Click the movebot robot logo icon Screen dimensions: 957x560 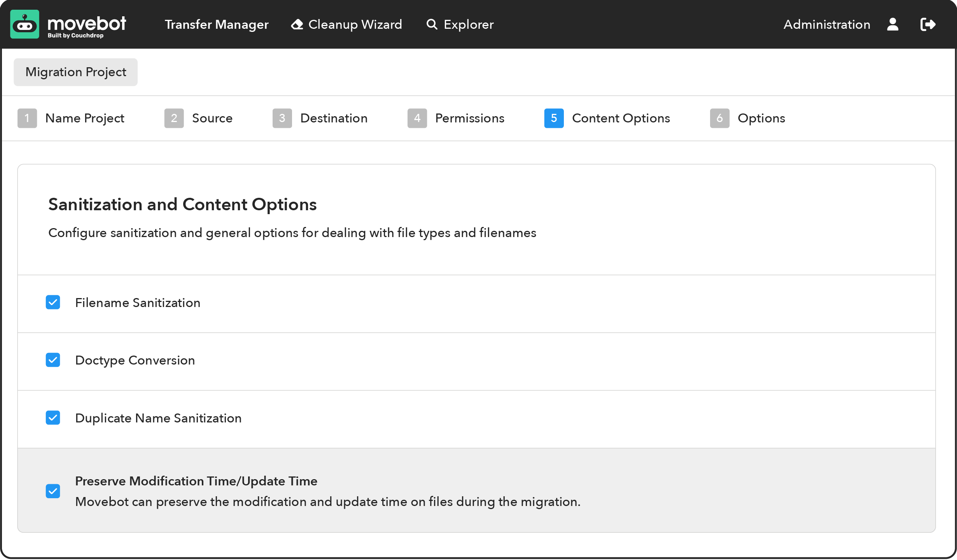coord(24,24)
